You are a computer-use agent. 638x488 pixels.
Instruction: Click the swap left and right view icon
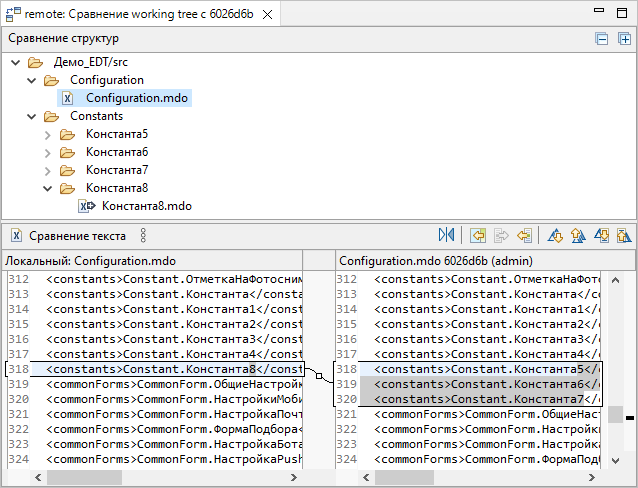446,236
